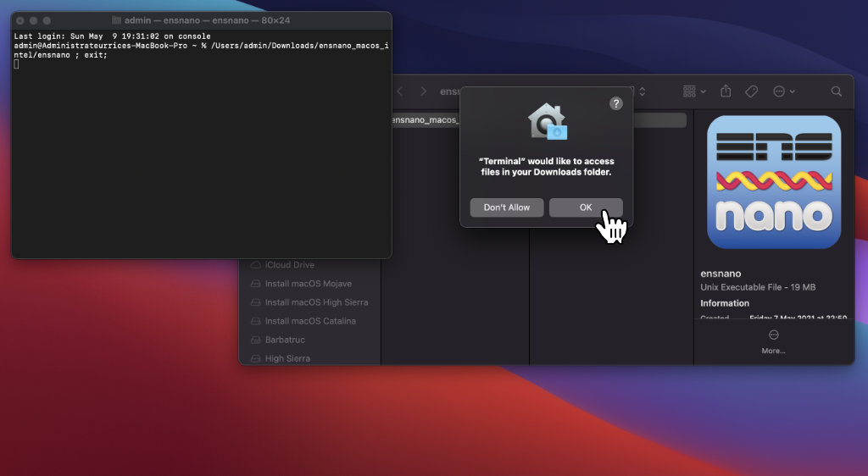The height and width of the screenshot is (476, 868).
Task: Click the Finder Tags icon
Action: coord(751,91)
